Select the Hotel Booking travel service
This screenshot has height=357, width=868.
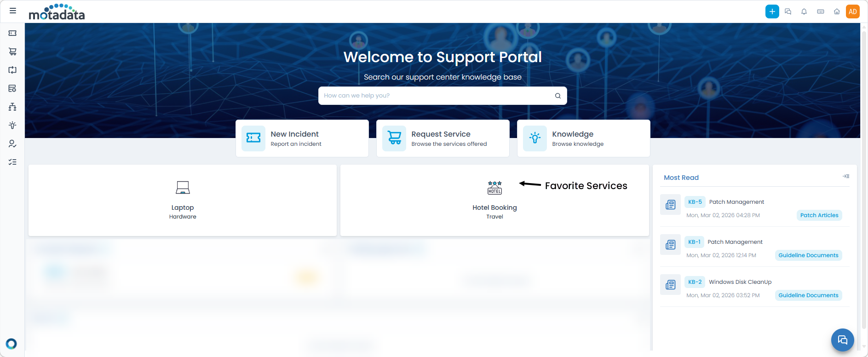click(494, 201)
